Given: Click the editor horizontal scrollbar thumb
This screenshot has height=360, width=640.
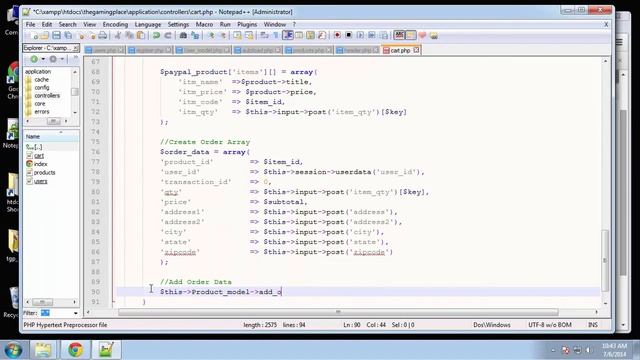Looking at the screenshot, I should [x=338, y=312].
